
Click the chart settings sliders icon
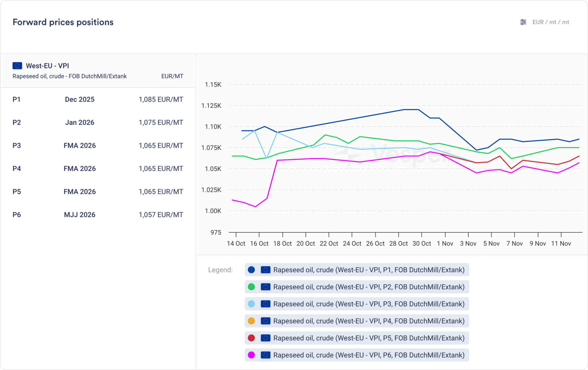[x=523, y=22]
